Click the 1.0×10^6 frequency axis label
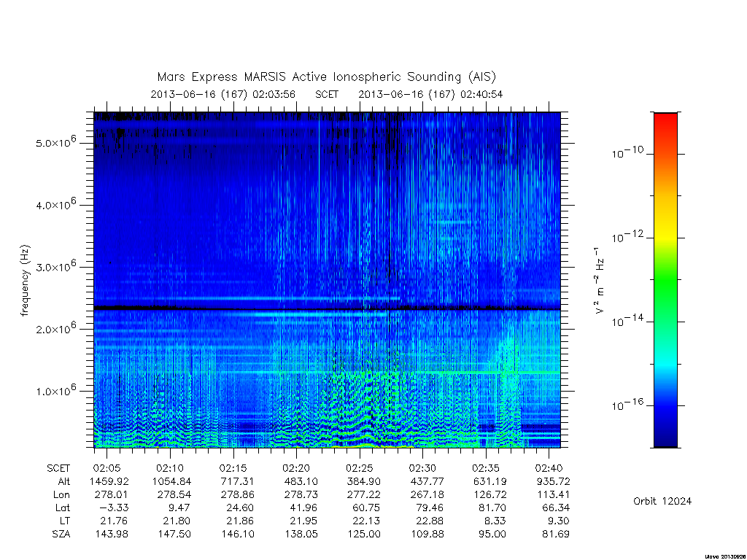 pyautogui.click(x=55, y=390)
